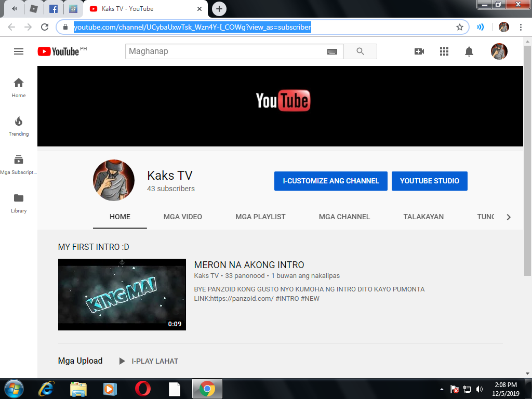Click the YouTube channel banner image
This screenshot has height=399, width=532.
click(280, 106)
